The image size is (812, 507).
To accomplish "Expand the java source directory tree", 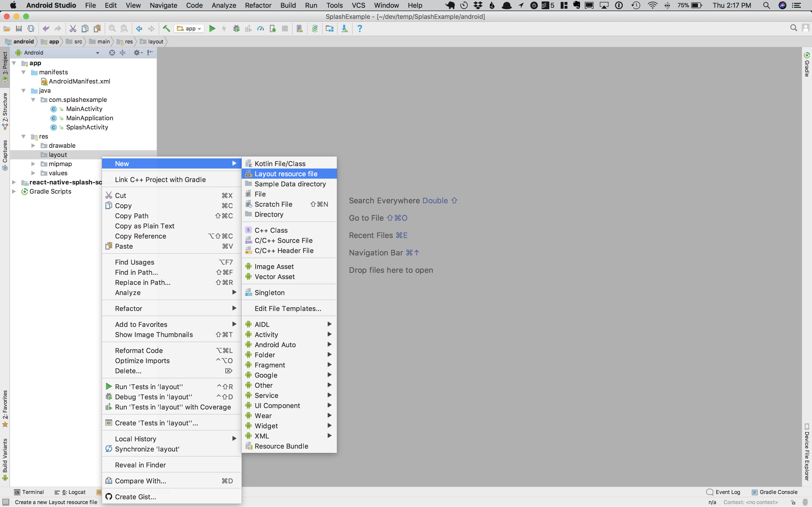I will (24, 90).
